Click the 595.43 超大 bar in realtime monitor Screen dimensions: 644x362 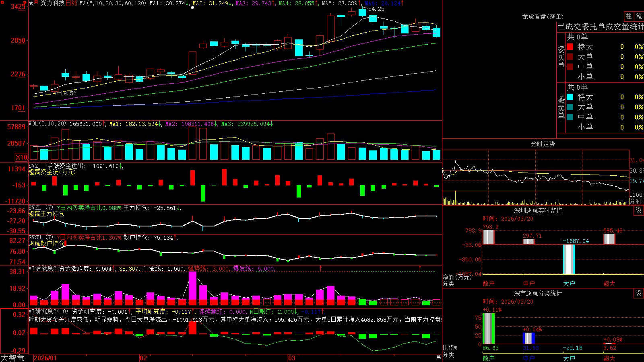[x=609, y=239]
